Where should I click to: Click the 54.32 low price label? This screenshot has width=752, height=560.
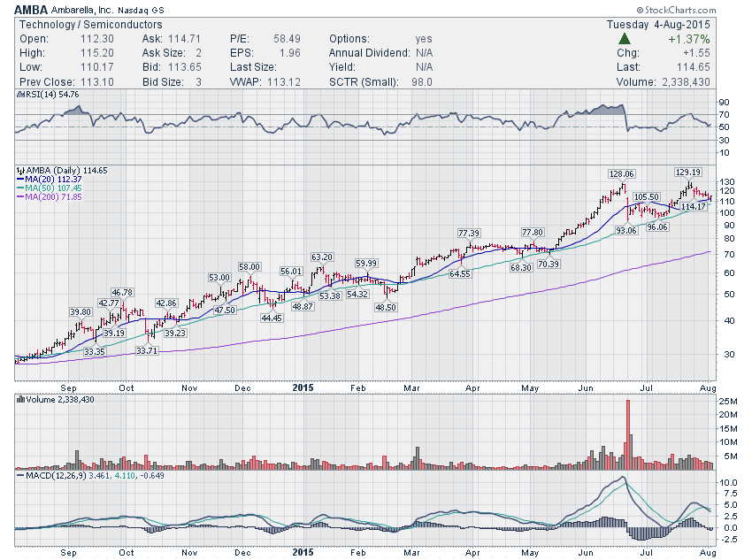click(x=357, y=295)
